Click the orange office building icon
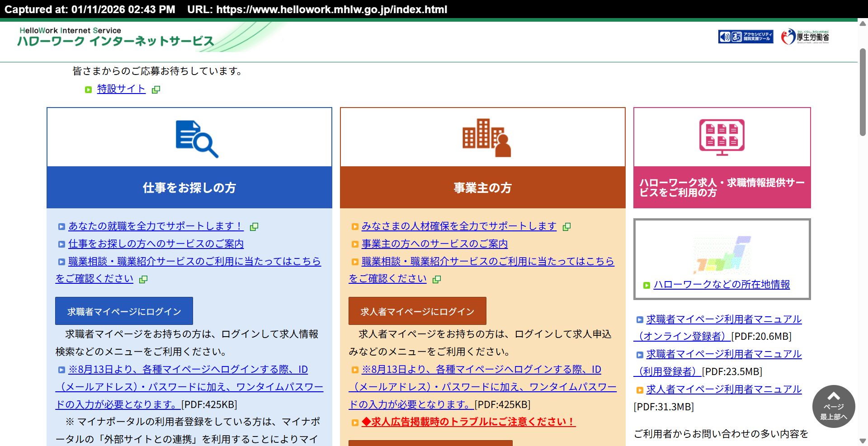The image size is (868, 446). click(486, 138)
